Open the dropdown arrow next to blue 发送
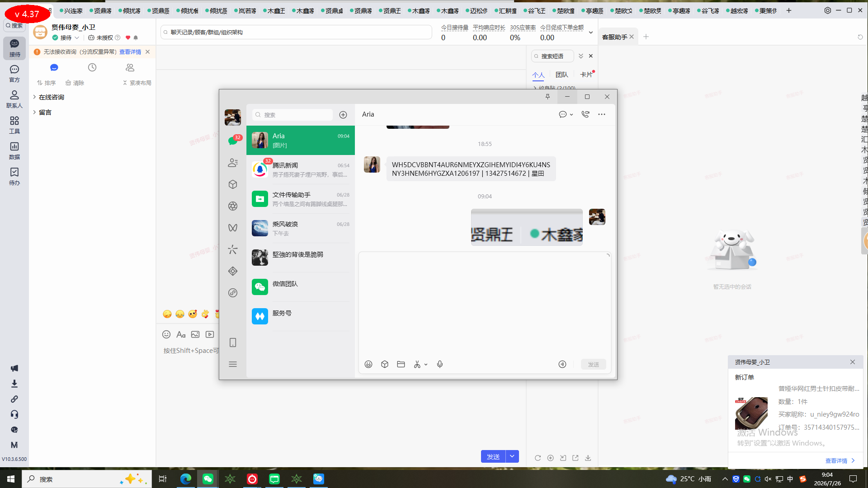This screenshot has height=488, width=868. pos(512,456)
